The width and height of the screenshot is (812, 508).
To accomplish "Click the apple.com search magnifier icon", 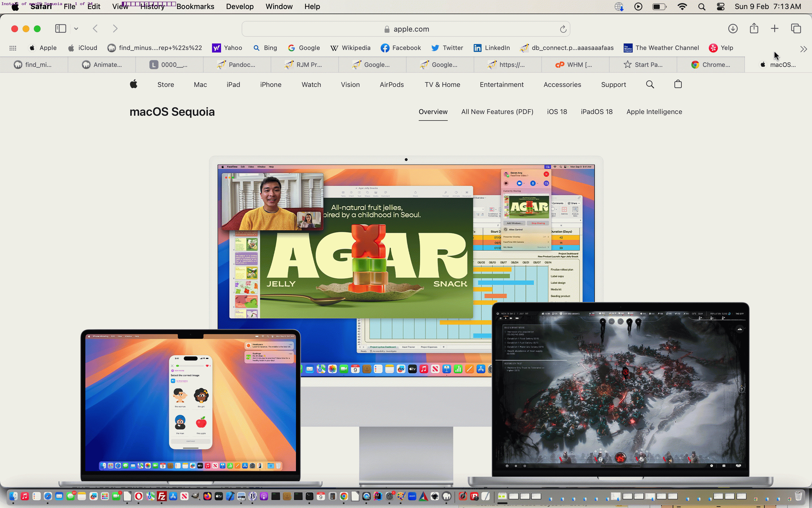I will coord(650,84).
